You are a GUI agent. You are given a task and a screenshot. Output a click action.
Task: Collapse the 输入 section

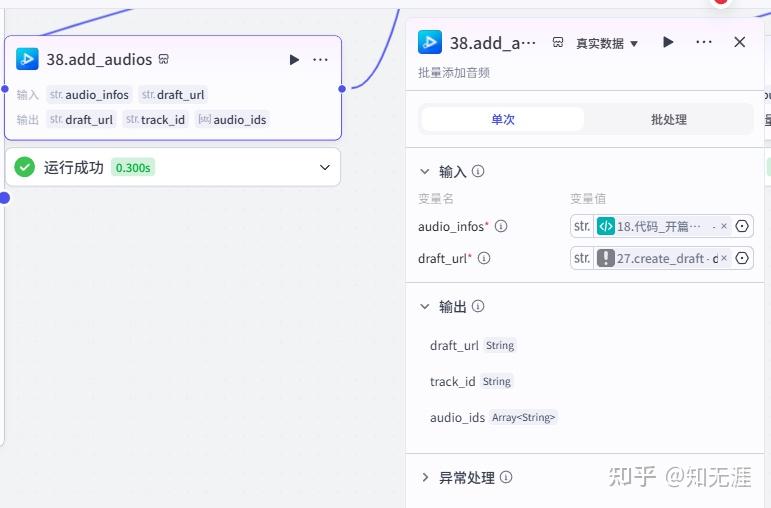[424, 171]
